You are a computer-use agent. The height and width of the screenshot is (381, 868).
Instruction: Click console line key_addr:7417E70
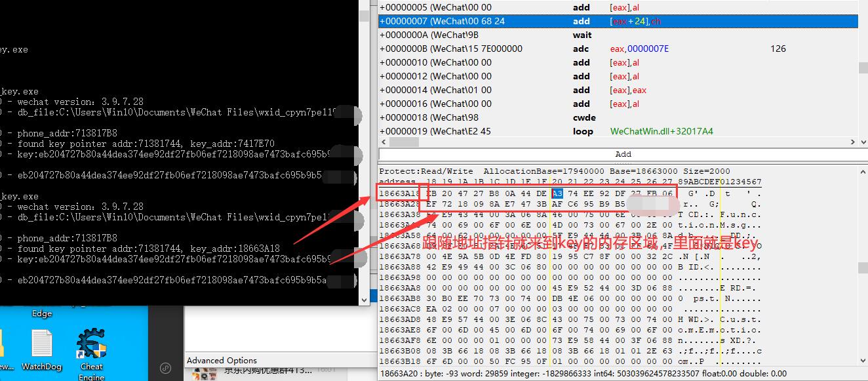pos(232,144)
